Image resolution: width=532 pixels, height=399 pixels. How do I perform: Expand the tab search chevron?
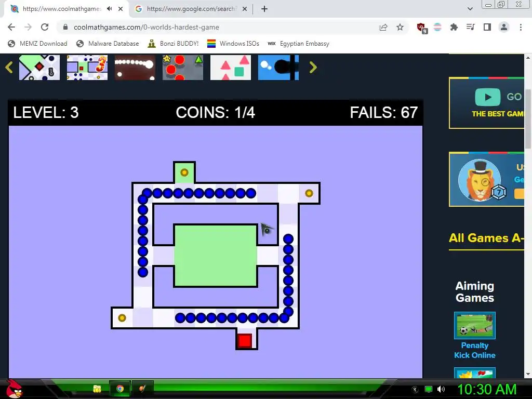(x=470, y=9)
